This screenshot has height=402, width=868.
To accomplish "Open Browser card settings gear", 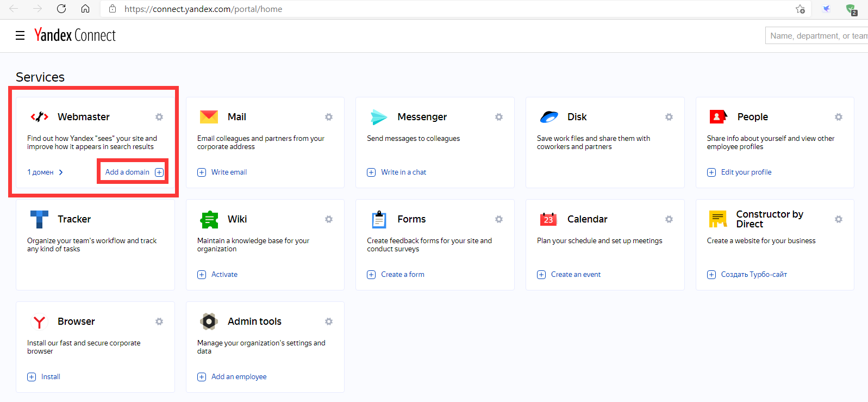I will pos(159,321).
